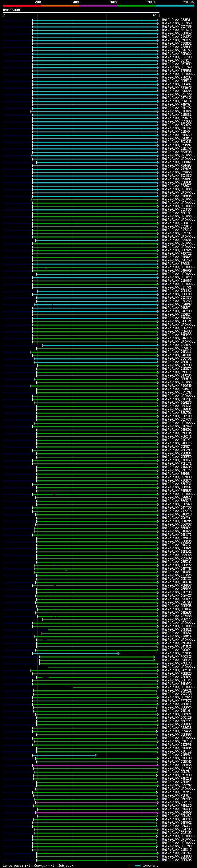Select the UniRef100_Q29B24 entry
This screenshot has height=868, width=197.
pyautogui.click(x=177, y=314)
